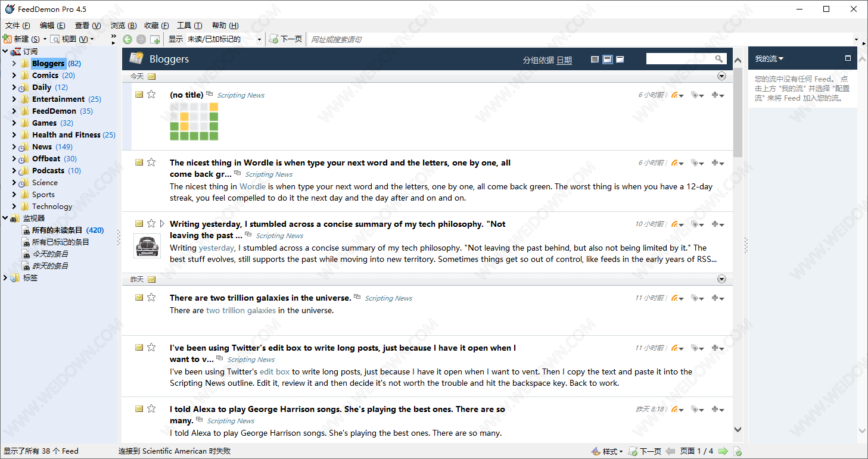868x459 pixels.
Task: Click mark page read icon in status bar
Action: 738,451
